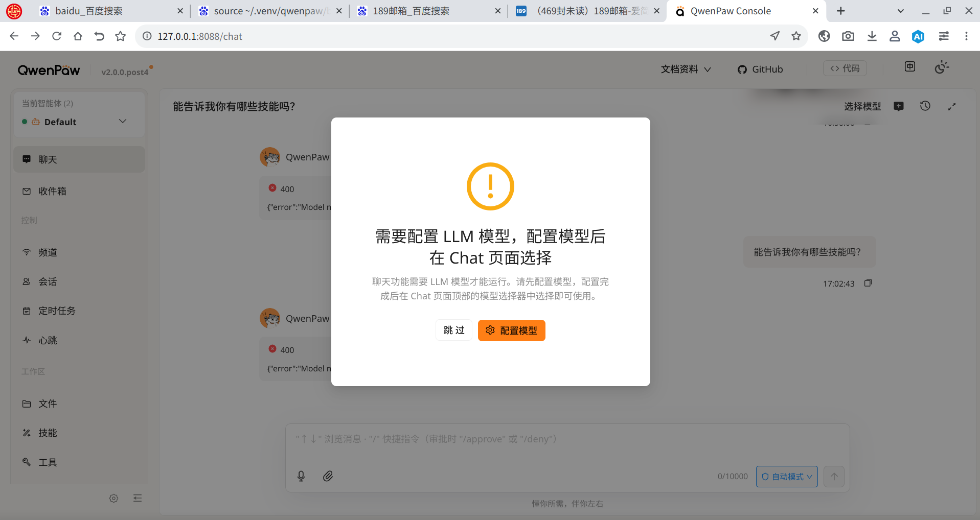Image resolution: width=980 pixels, height=520 pixels.
Task: Click the new chat icon
Action: 899,106
